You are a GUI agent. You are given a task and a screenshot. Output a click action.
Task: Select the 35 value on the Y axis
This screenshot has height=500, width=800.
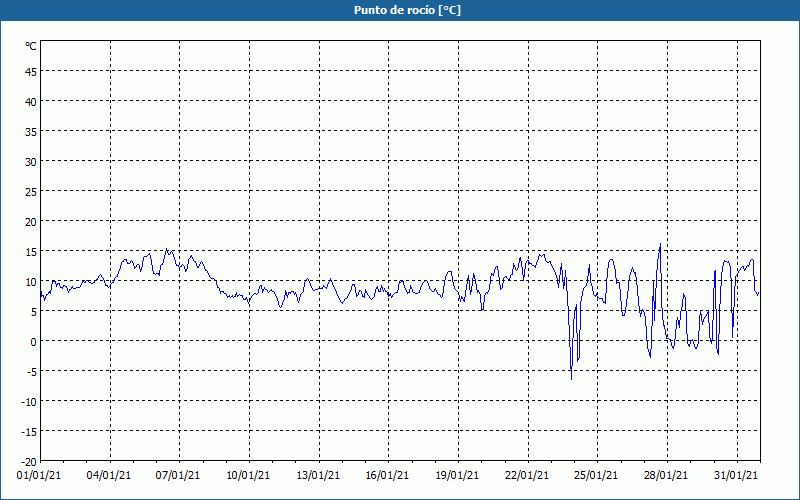coord(31,132)
